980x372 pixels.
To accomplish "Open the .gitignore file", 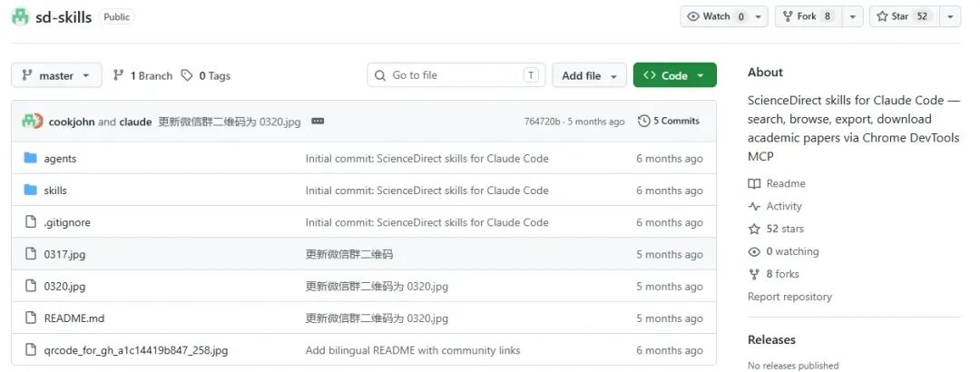I will (67, 222).
